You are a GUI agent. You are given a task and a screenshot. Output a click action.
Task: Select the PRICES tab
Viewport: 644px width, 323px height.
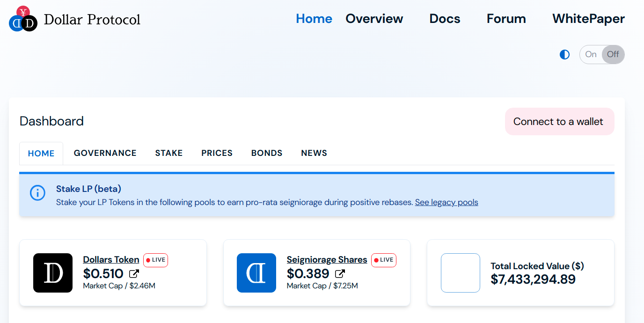coord(217,153)
